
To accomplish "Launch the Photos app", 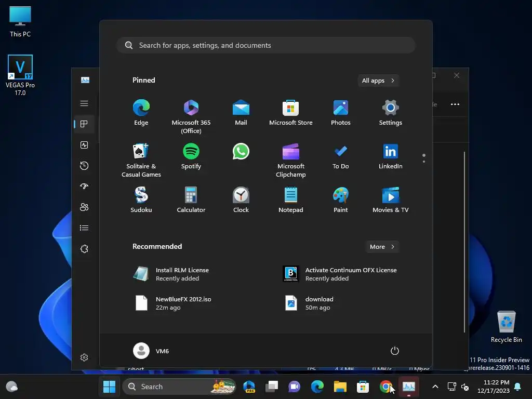I will pyautogui.click(x=341, y=113).
